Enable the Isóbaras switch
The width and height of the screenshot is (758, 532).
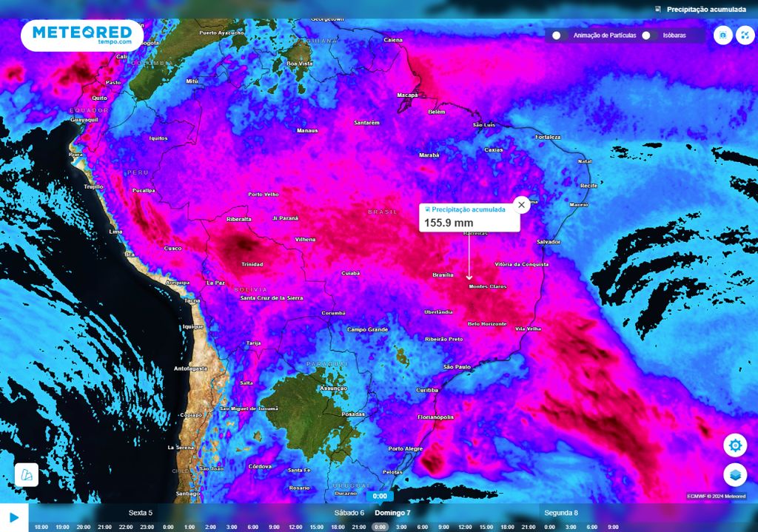click(x=650, y=36)
